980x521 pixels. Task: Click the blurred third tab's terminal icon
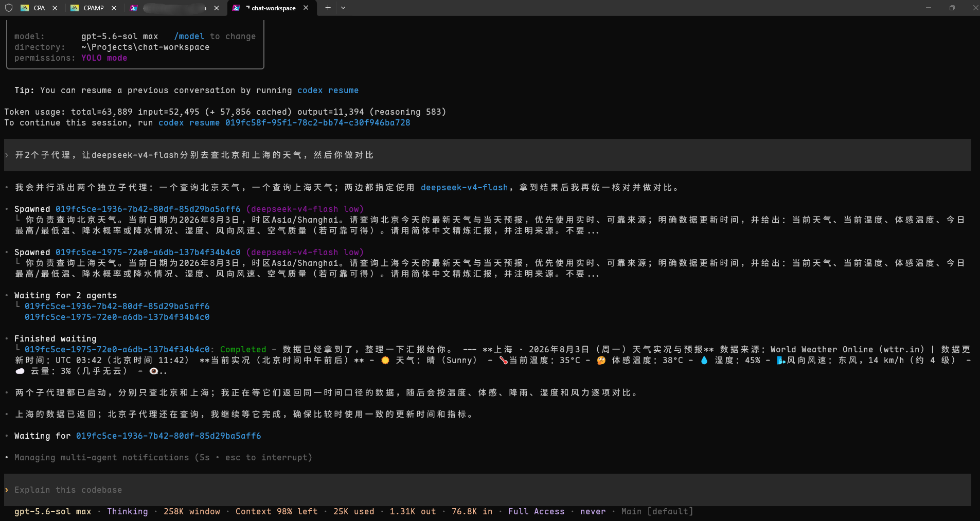134,8
